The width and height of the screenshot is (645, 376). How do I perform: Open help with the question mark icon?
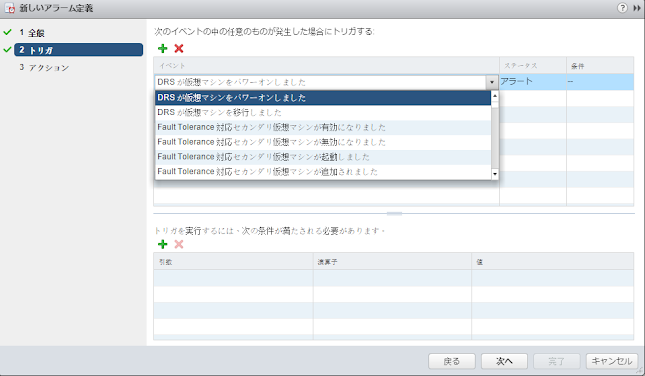click(622, 8)
